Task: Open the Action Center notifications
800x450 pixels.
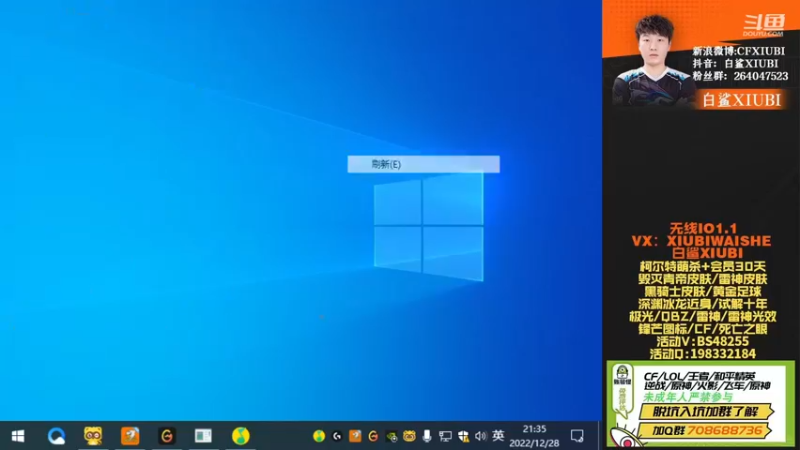Action: click(577, 436)
